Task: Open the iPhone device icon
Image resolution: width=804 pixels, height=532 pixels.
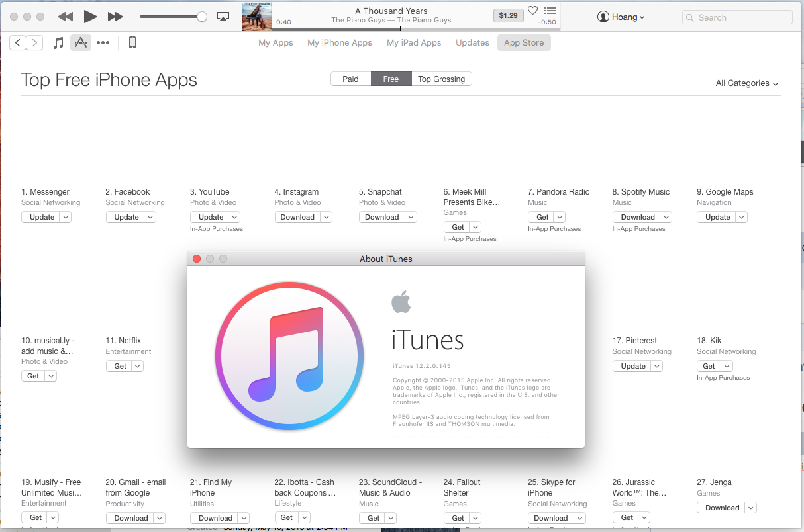Action: coord(132,43)
